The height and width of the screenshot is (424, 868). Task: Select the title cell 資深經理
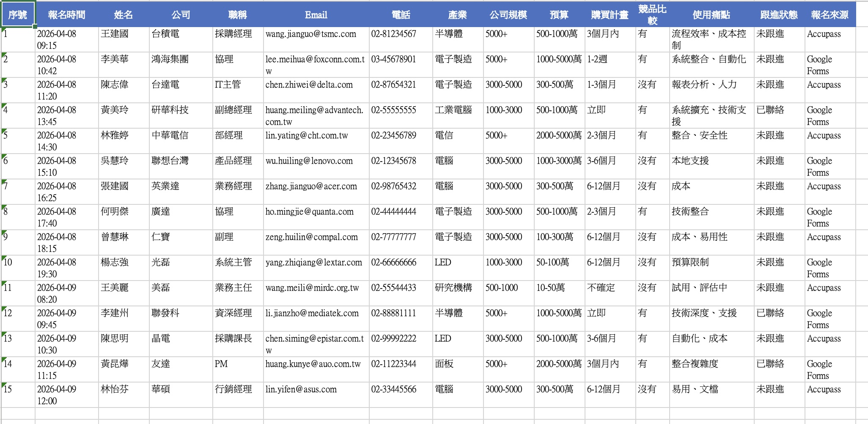coord(238,319)
